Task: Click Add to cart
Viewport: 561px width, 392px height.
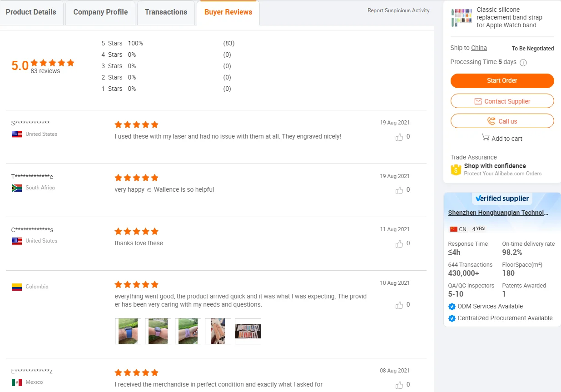Action: (502, 139)
